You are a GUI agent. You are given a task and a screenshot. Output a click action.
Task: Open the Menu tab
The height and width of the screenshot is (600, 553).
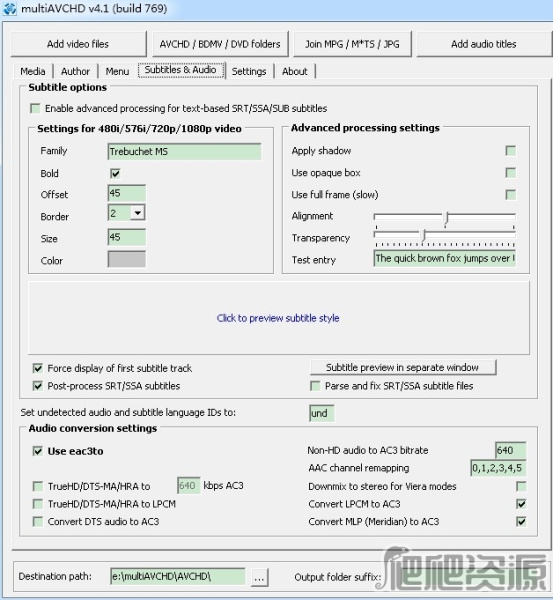pos(117,71)
